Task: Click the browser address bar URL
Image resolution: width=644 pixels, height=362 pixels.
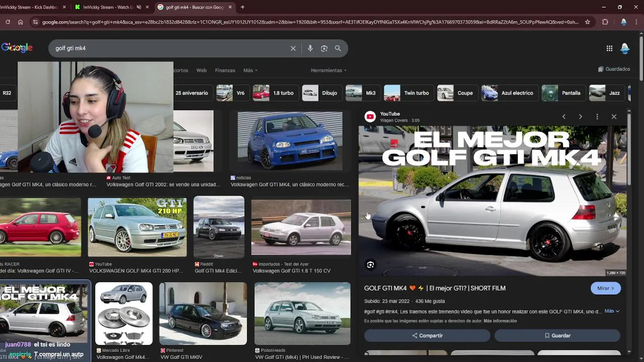Action: pyautogui.click(x=310, y=22)
